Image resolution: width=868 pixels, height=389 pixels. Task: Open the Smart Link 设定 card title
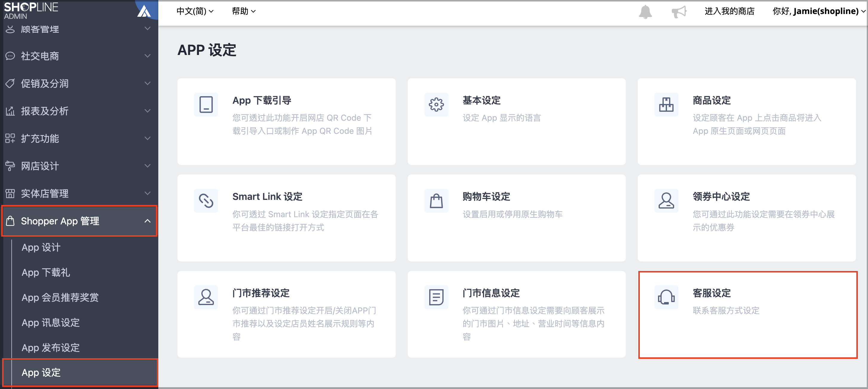pyautogui.click(x=267, y=197)
